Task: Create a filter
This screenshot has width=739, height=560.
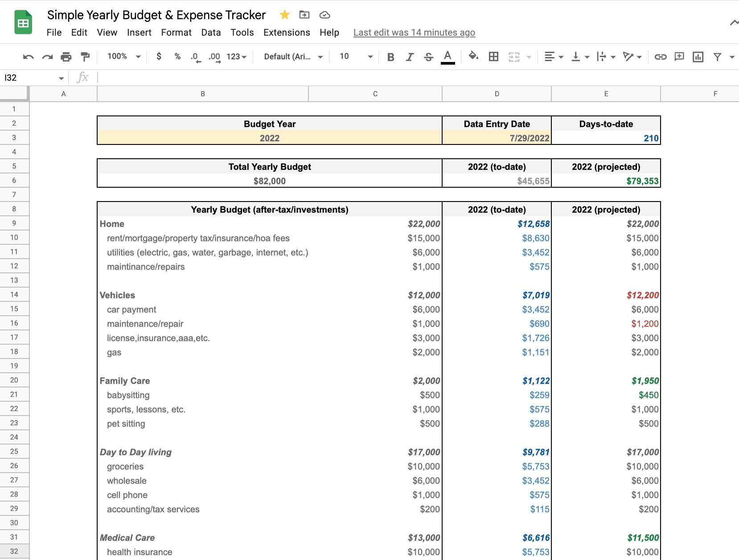Action: pyautogui.click(x=717, y=57)
